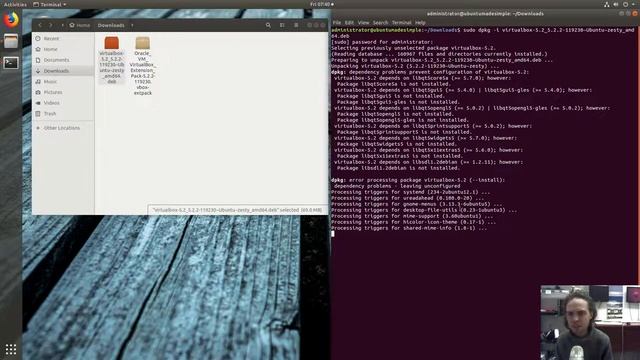This screenshot has width=640, height=360.
Task: Open the Search menu in Terminal
Action: (380, 22)
